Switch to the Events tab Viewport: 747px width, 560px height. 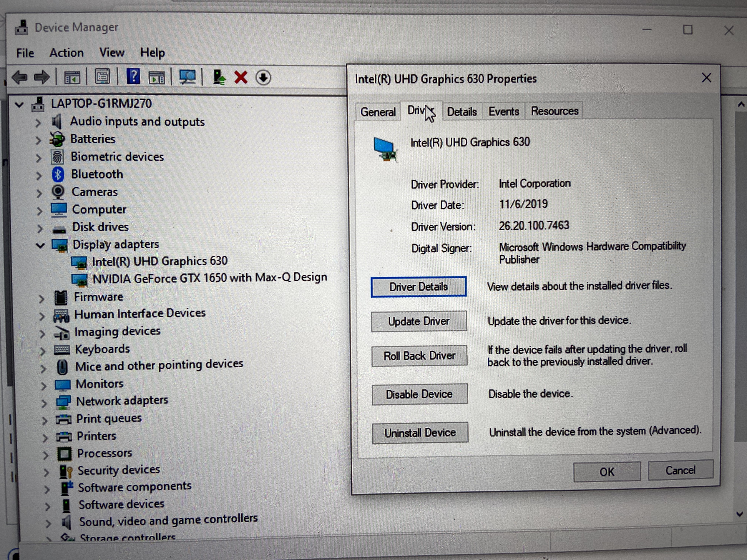tap(504, 111)
